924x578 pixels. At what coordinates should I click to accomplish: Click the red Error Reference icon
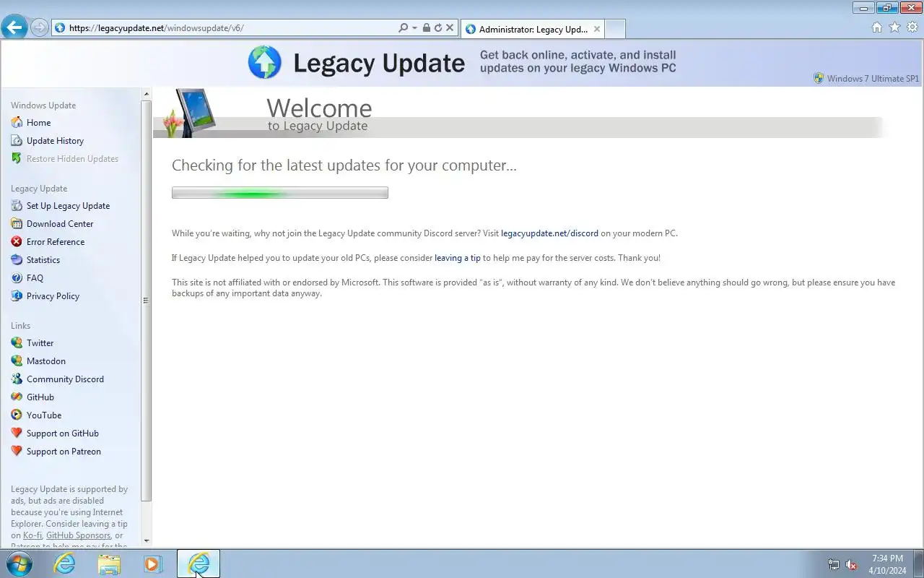[x=17, y=241]
